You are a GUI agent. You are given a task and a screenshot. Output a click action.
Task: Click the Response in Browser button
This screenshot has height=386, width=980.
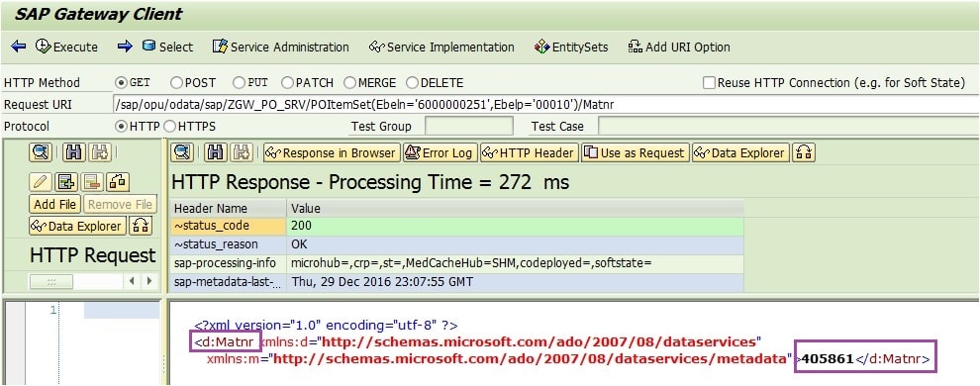point(332,152)
